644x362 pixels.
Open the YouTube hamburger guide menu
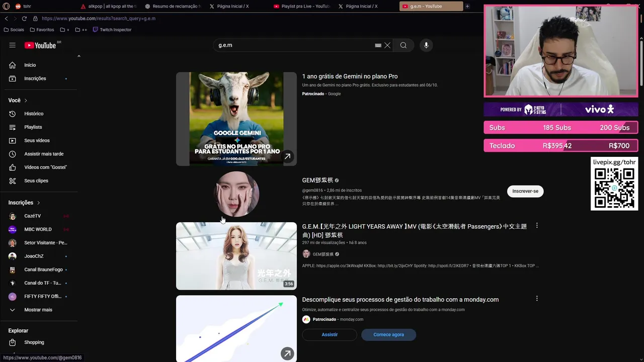click(12, 45)
